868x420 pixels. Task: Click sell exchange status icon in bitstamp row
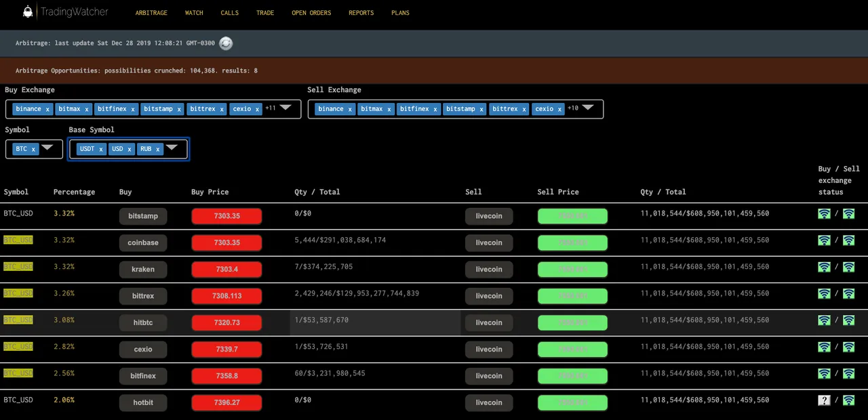848,214
